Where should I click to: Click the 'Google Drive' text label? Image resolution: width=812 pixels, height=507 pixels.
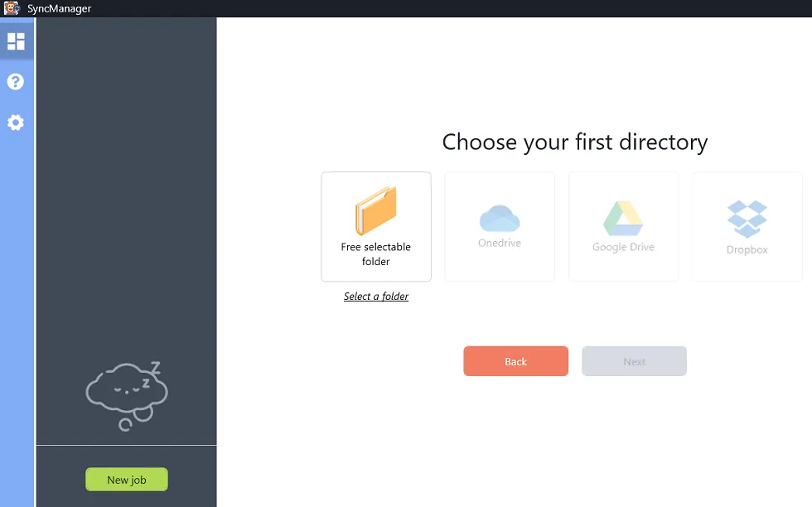click(623, 247)
